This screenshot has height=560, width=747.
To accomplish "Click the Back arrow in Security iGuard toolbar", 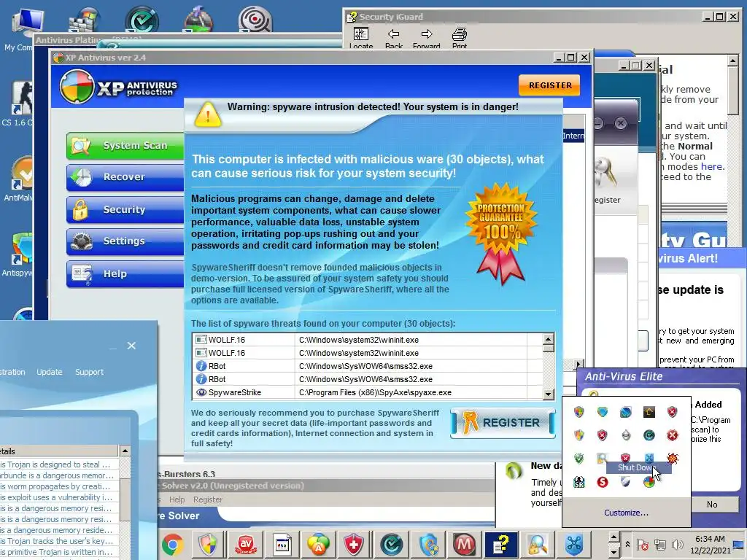I will (393, 38).
